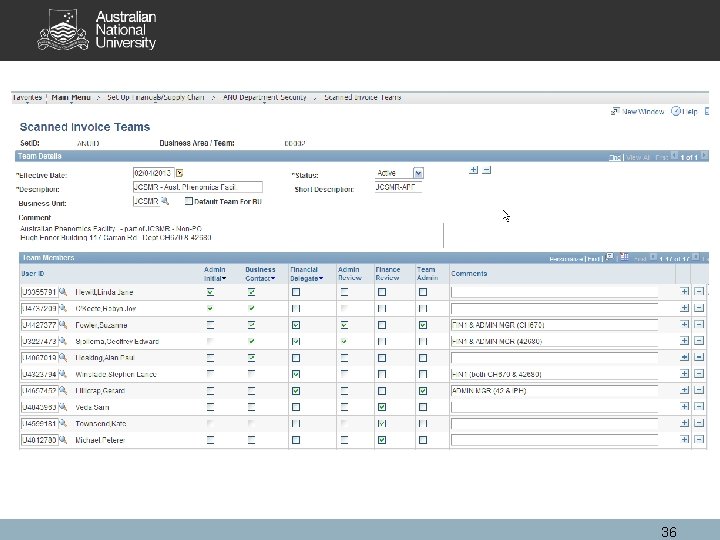Toggle Finance Review for Michael's row
This screenshot has width=720, height=540.
tap(382, 440)
